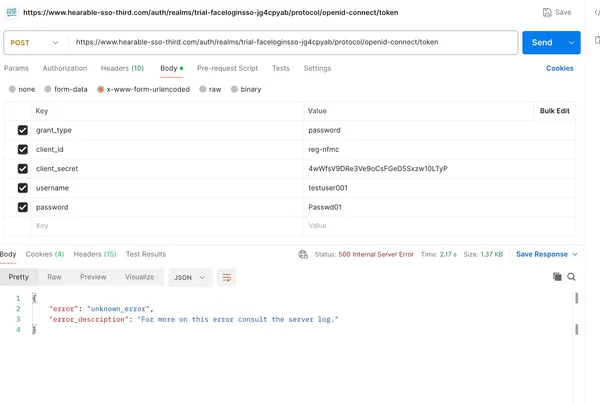Open the JSON format dropdown

[189, 277]
